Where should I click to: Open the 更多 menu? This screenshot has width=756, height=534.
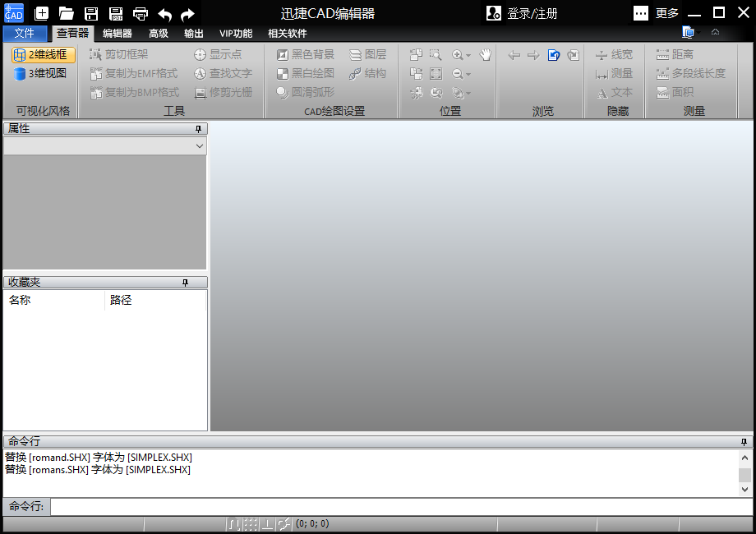tap(657, 13)
